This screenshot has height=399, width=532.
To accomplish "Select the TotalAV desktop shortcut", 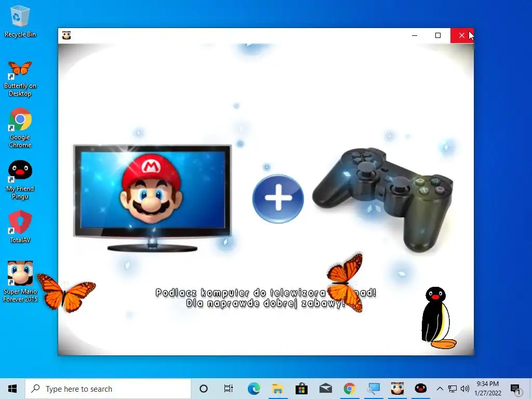I will point(20,227).
